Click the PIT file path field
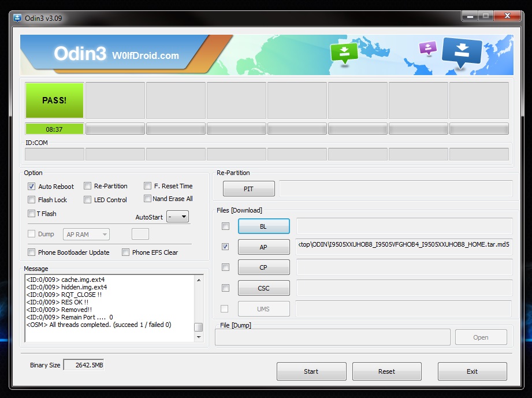 (396, 189)
